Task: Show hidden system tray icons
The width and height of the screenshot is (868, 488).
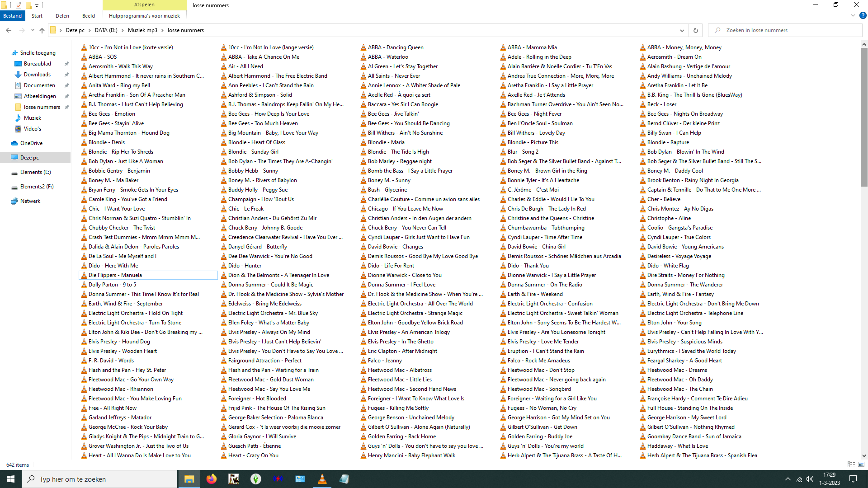Action: [x=788, y=479]
